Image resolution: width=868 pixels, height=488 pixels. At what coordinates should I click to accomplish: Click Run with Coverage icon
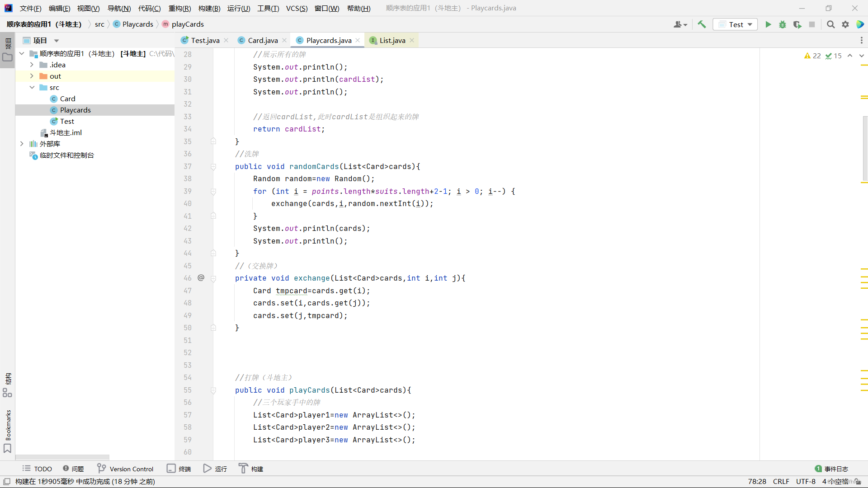(x=797, y=24)
